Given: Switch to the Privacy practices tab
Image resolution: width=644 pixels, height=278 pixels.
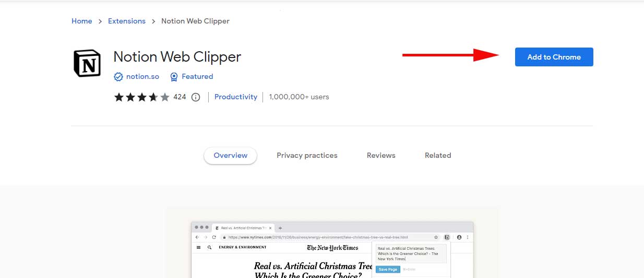Looking at the screenshot, I should click(x=307, y=155).
